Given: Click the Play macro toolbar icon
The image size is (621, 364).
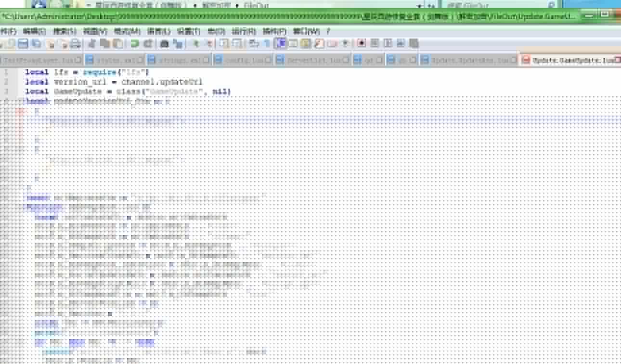Looking at the screenshot, I should pyautogui.click(x=388, y=43).
